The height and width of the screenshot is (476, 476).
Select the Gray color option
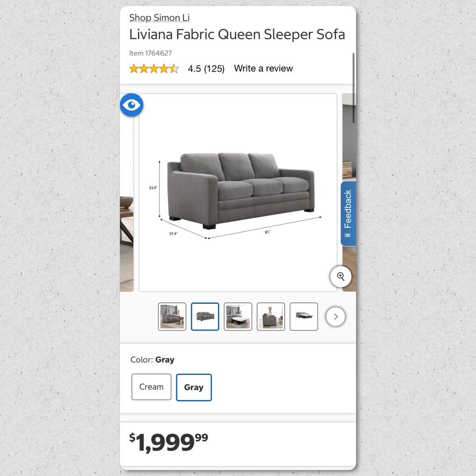click(194, 387)
